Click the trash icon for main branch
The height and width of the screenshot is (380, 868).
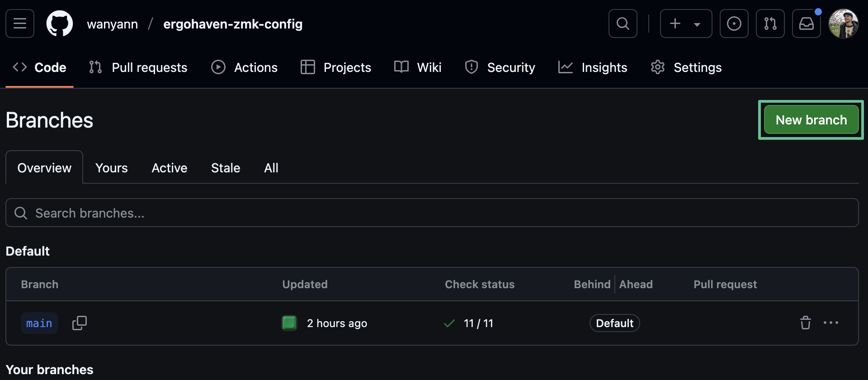[805, 323]
